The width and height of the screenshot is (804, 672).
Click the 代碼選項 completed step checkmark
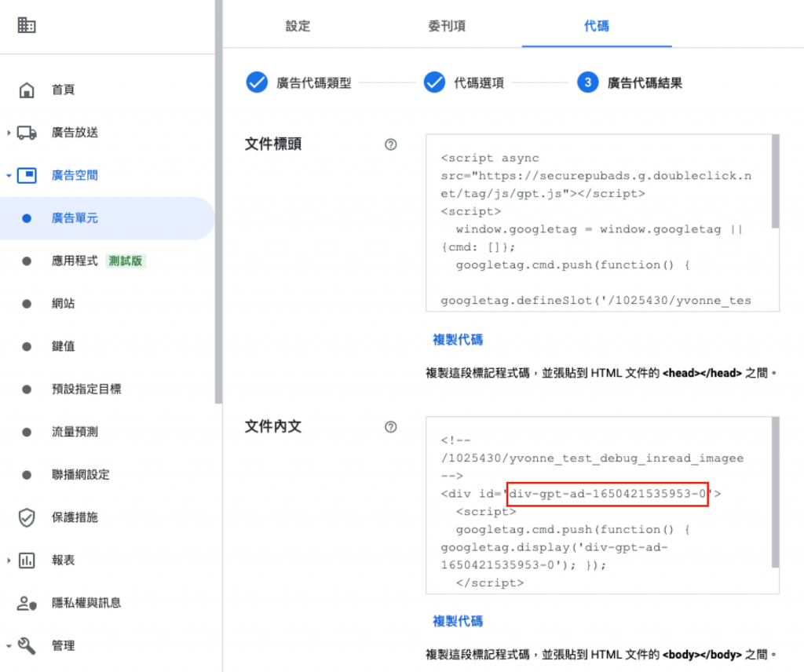click(x=434, y=82)
